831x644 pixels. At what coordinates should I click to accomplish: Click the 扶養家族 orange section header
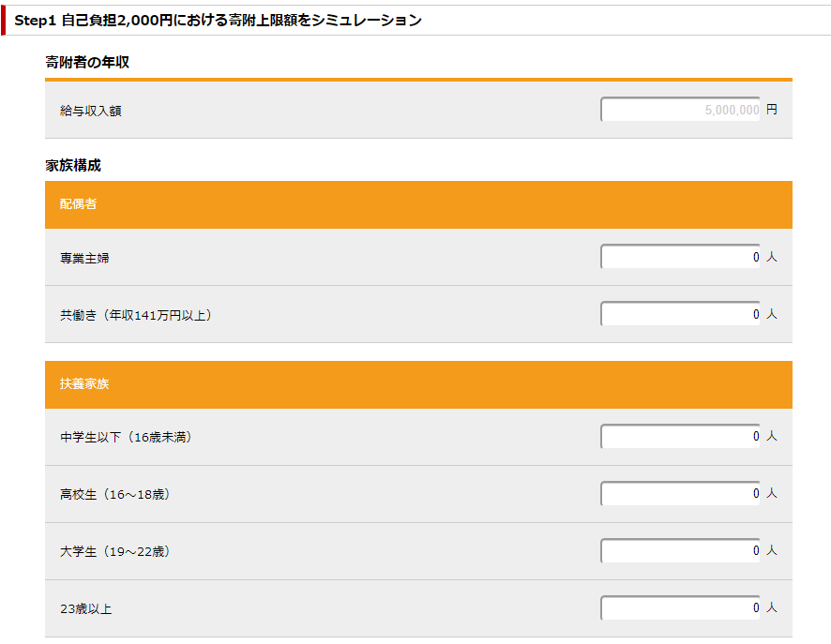pyautogui.click(x=418, y=384)
